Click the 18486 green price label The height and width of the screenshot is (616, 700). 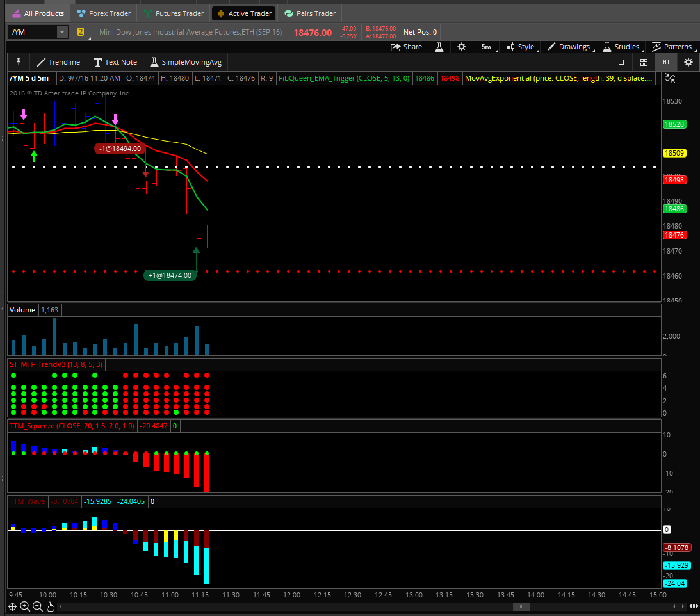(674, 209)
